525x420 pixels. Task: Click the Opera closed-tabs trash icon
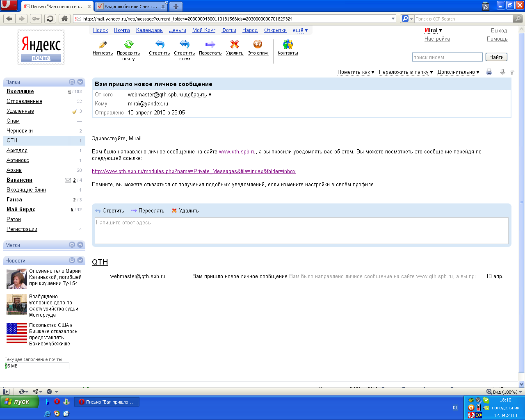click(486, 6)
